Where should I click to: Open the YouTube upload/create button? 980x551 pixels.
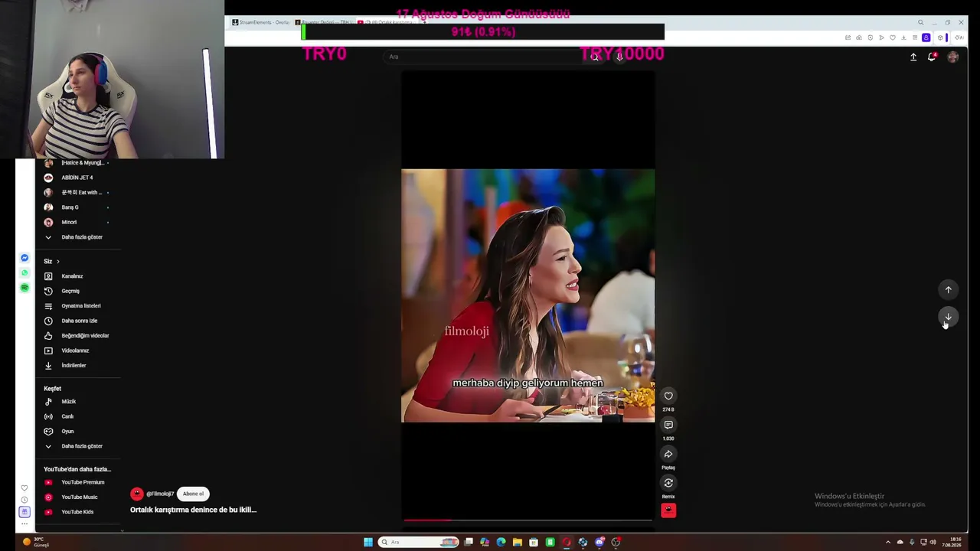(x=913, y=57)
